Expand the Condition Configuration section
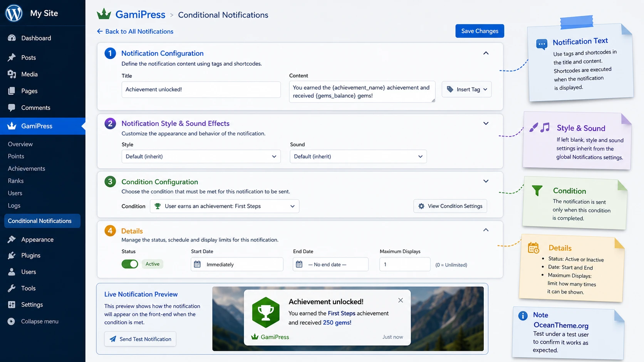Viewport: 644px width, 362px height. [486, 181]
